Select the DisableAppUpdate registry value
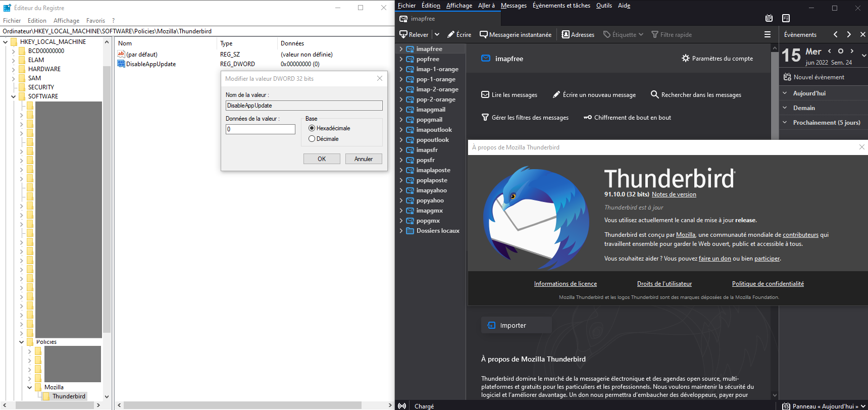The image size is (868, 410). click(x=151, y=64)
